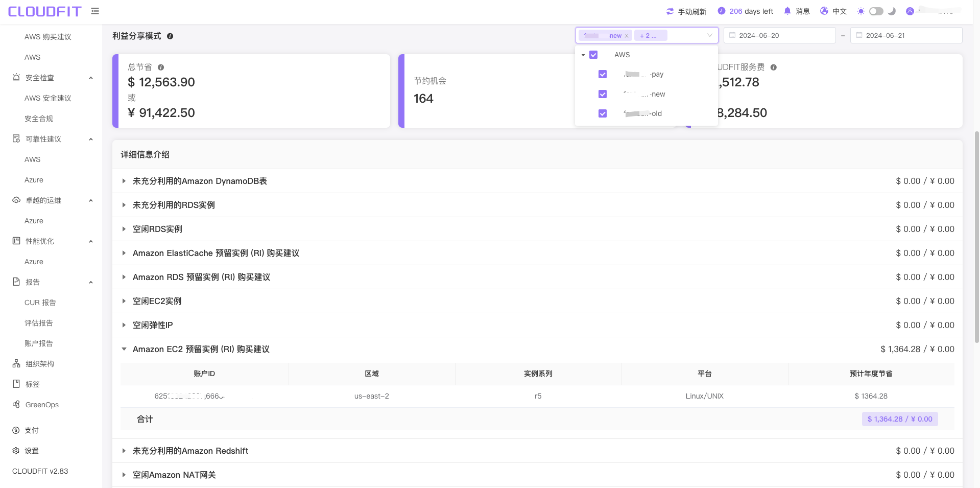Open 评估报告 menu item
This screenshot has width=980, height=488.
(39, 323)
